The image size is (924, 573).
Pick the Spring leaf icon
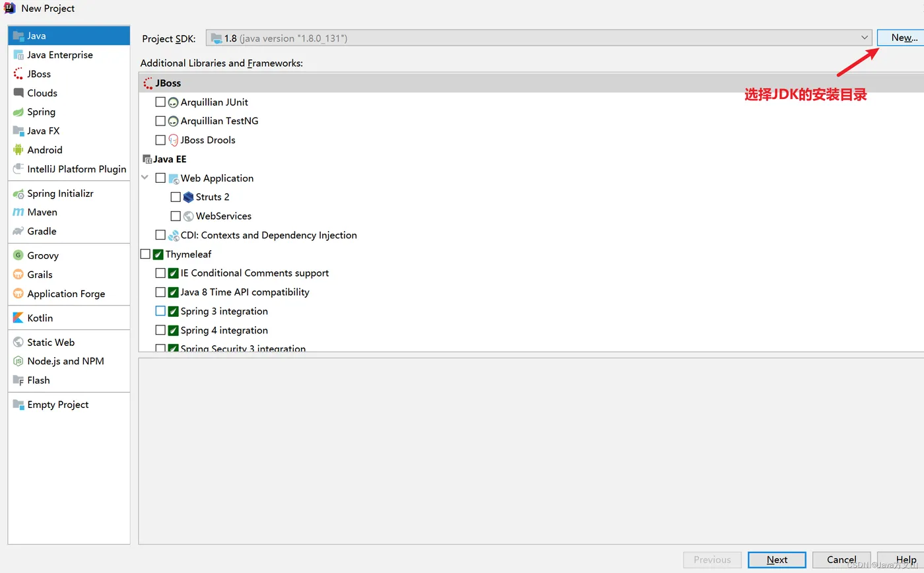18,112
